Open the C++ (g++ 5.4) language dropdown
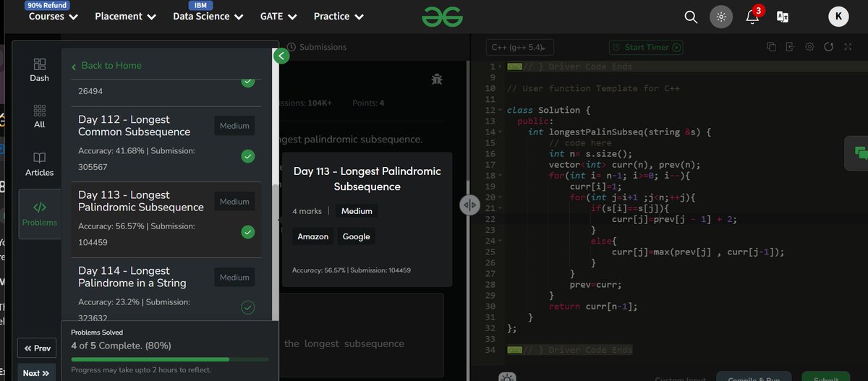Viewport: 868px width, 381px height. (519, 48)
